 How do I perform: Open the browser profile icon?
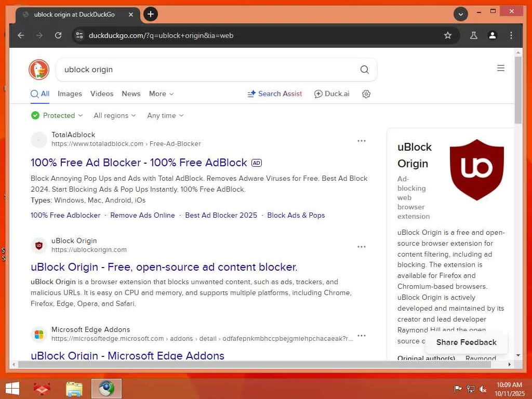click(493, 35)
